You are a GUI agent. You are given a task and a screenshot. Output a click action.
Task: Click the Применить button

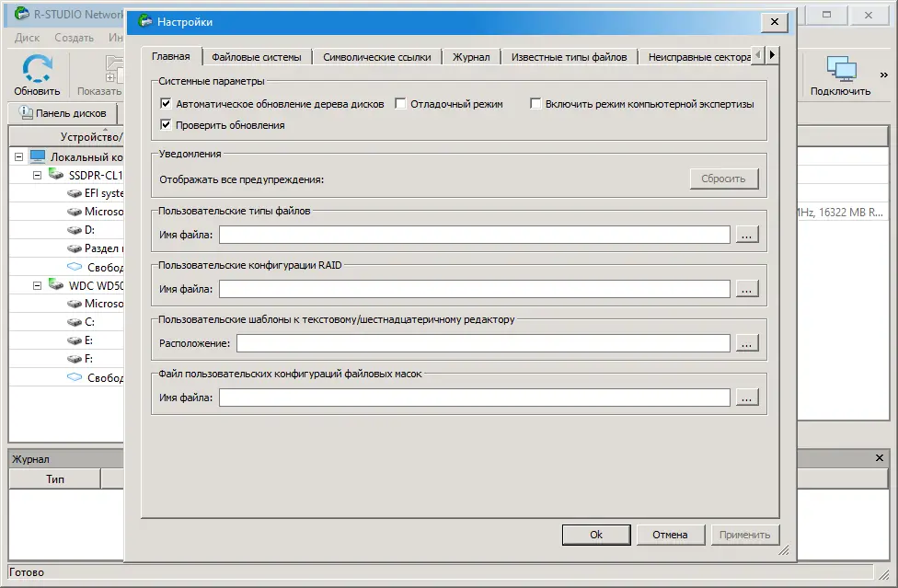[x=744, y=535]
